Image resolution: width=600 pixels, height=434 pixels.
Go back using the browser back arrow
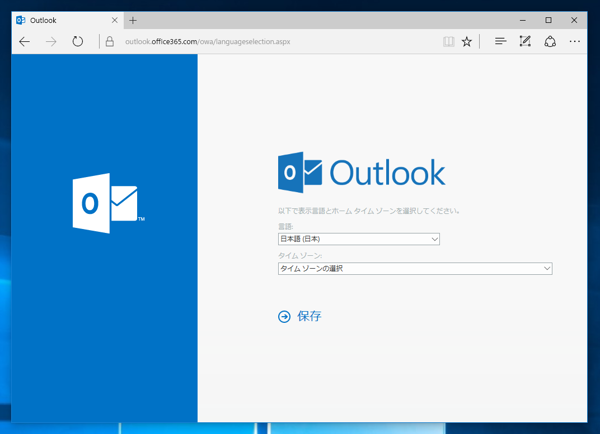click(x=24, y=41)
